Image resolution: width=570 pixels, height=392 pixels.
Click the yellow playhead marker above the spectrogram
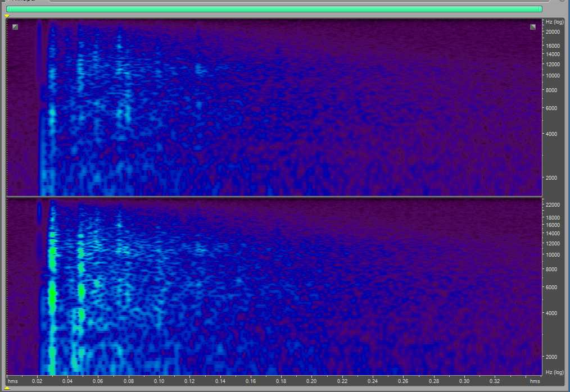[x=7, y=16]
